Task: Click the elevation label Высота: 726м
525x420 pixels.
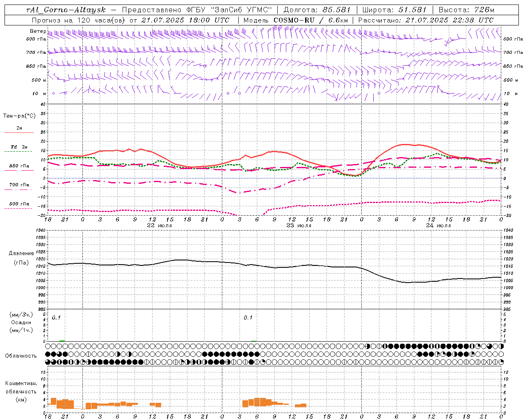Action: [466, 10]
